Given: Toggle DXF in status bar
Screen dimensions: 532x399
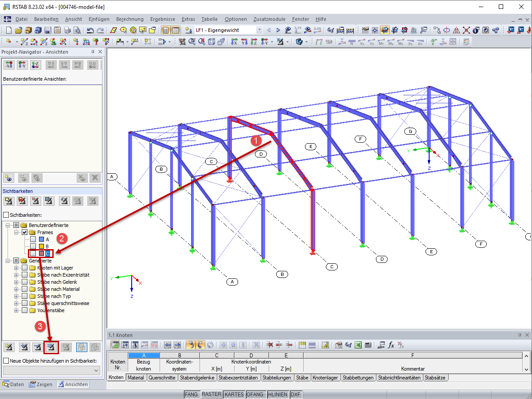Looking at the screenshot, I should tap(296, 394).
